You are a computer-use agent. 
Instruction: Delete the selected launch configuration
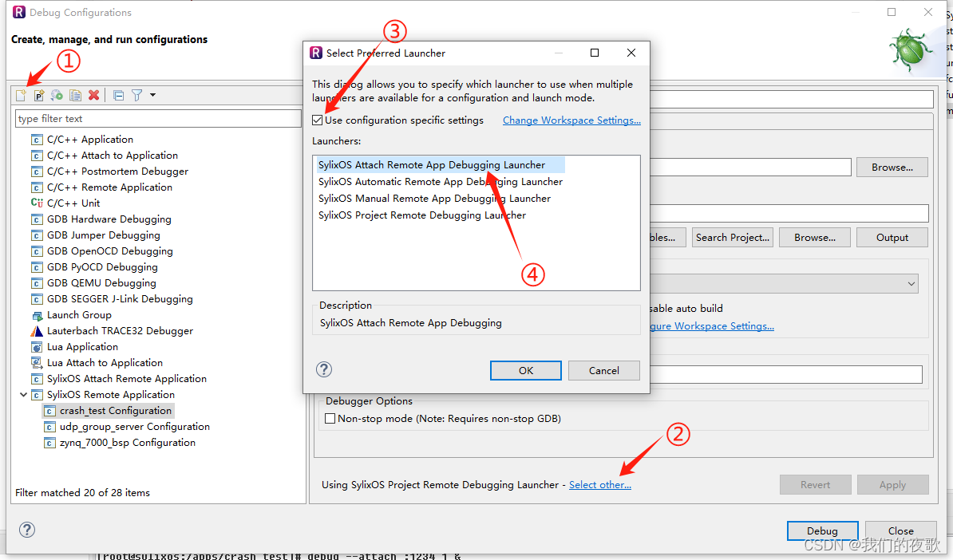tap(93, 95)
